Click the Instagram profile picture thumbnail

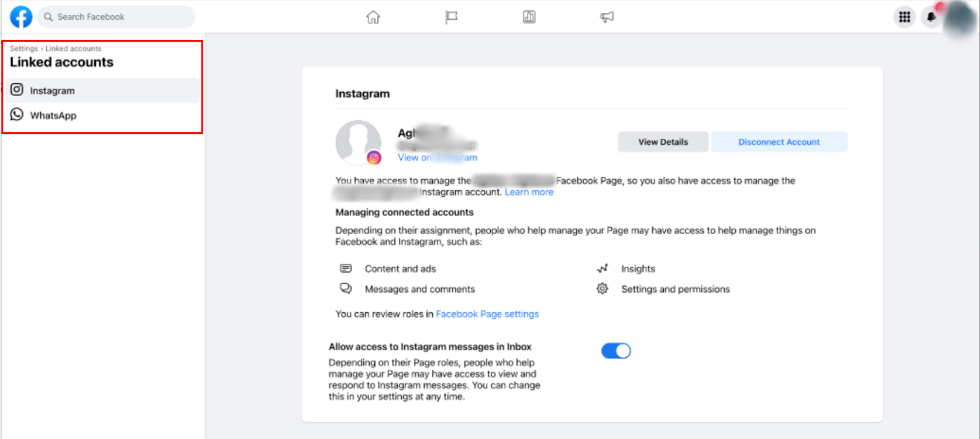pos(358,142)
